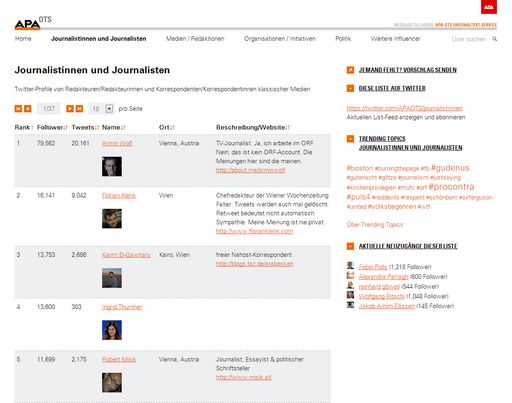Open reinhard göweil newcomer link

(379, 287)
